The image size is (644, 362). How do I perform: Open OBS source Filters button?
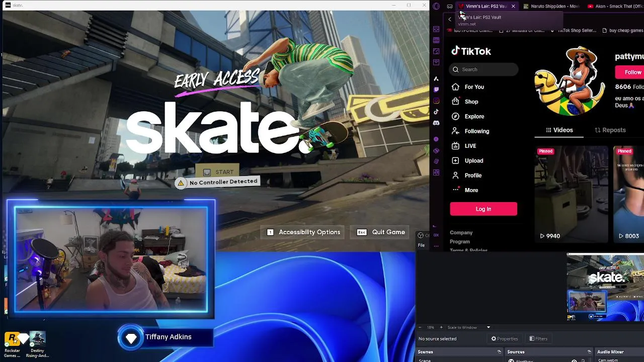pos(538,338)
